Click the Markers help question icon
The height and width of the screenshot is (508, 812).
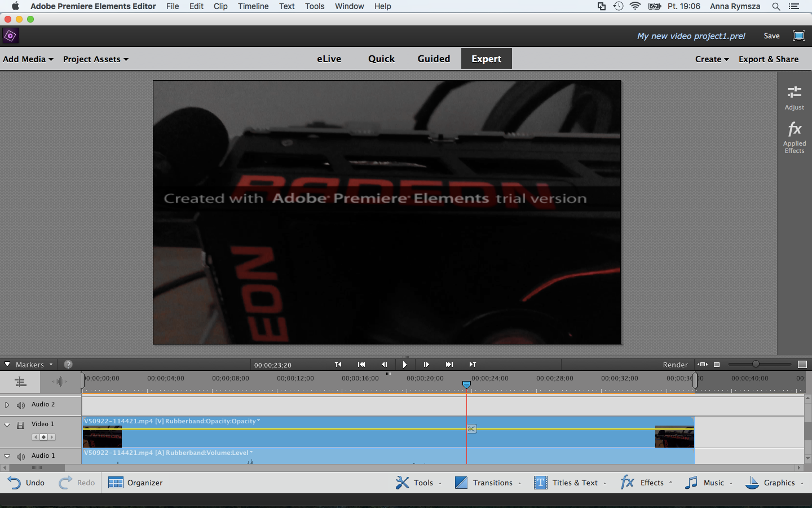(x=68, y=365)
